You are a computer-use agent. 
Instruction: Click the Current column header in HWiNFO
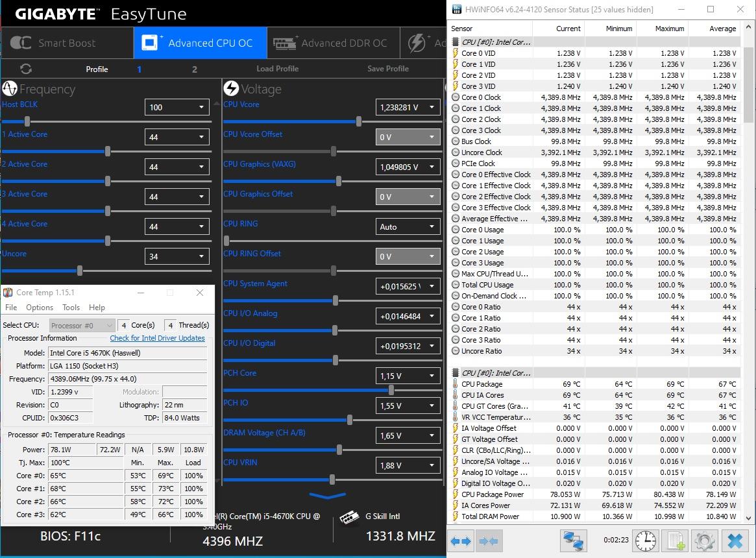(568, 29)
